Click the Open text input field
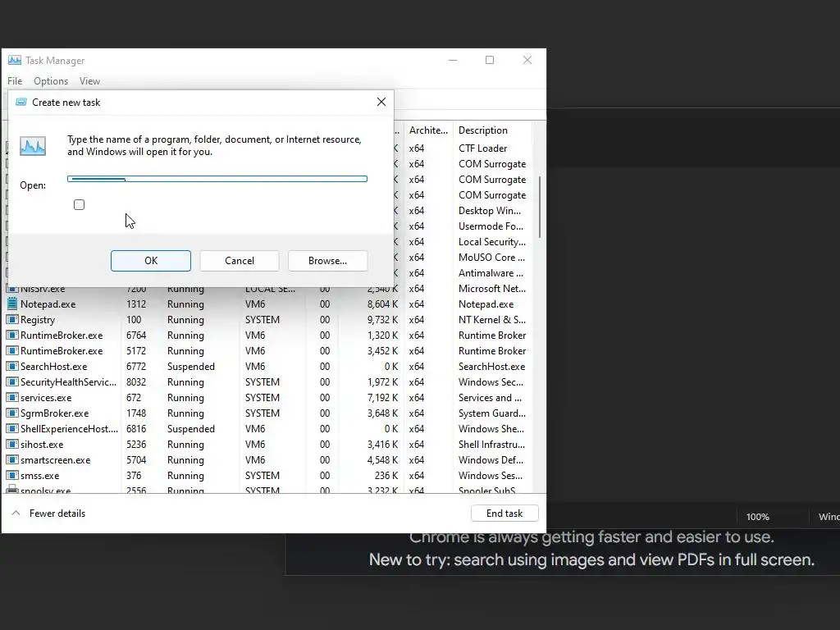840x630 pixels. 217,179
